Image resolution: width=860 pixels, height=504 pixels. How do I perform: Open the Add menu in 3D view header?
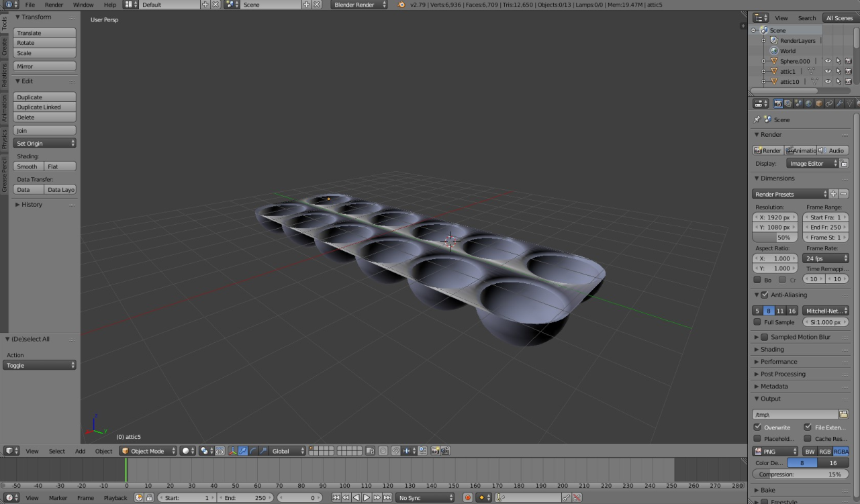coord(80,451)
